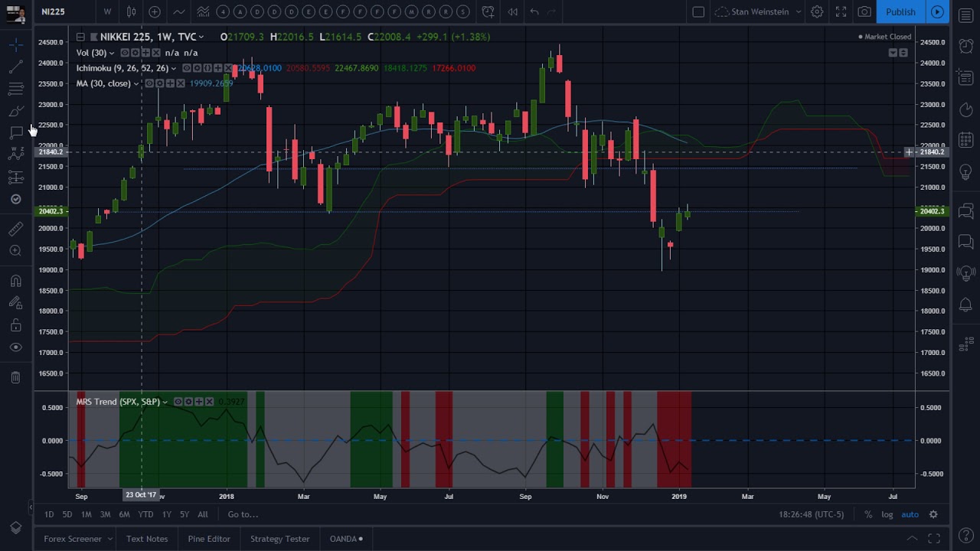The image size is (980, 551).
Task: View Ichimoku source code braces icon
Action: click(x=207, y=68)
